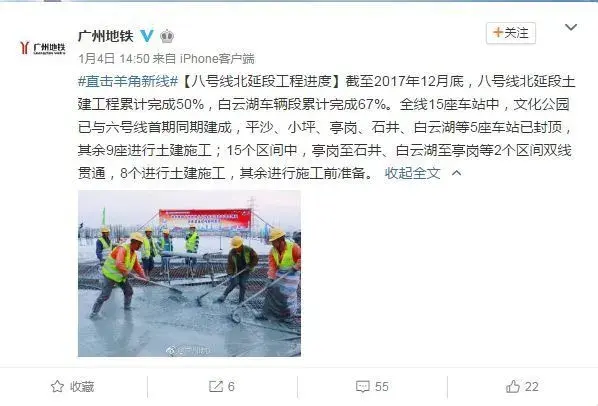This screenshot has width=598, height=406.
Task: Like the post via thumbs-up icon
Action: tap(513, 387)
